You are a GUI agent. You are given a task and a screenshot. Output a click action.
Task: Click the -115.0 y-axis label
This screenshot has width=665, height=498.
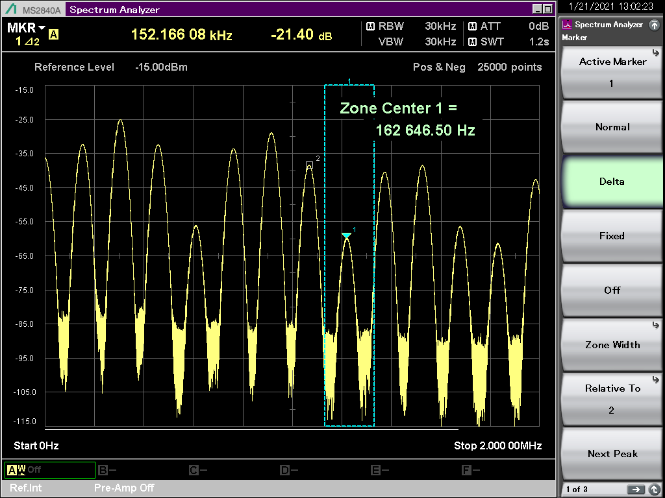24,421
